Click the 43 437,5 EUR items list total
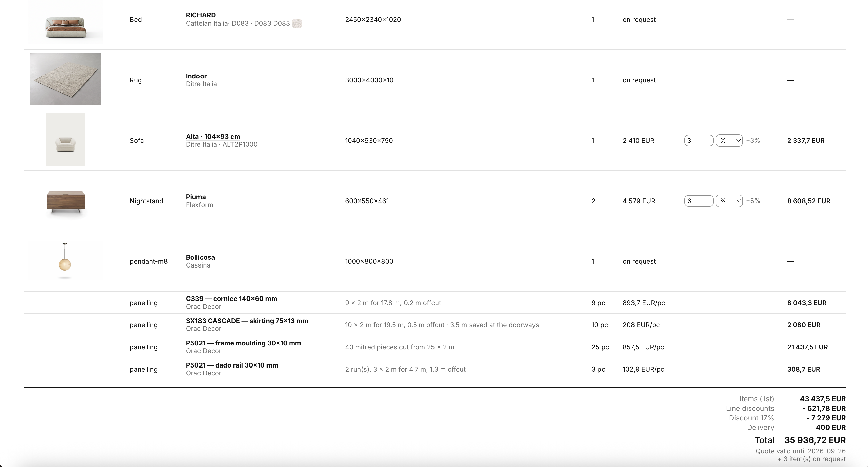This screenshot has height=467, width=868. tap(822, 398)
